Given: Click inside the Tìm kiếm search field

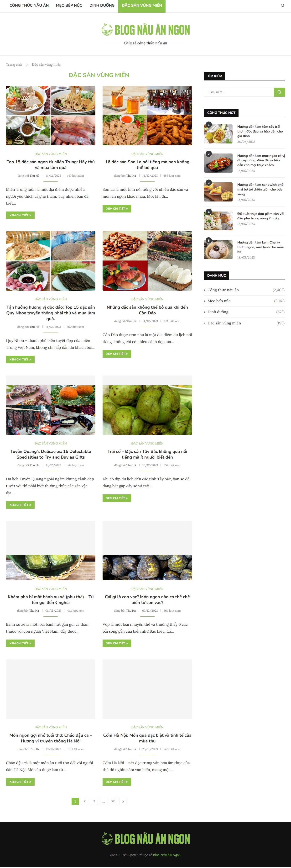Looking at the screenshot, I should [239, 92].
